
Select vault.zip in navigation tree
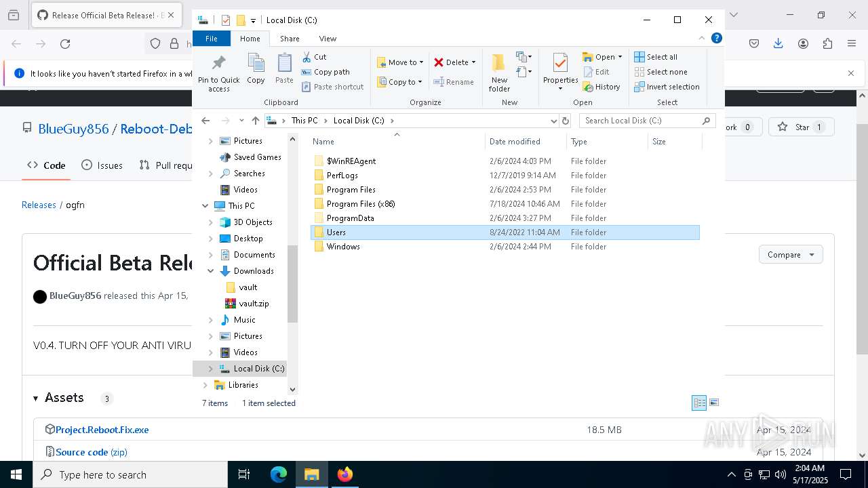pos(254,304)
